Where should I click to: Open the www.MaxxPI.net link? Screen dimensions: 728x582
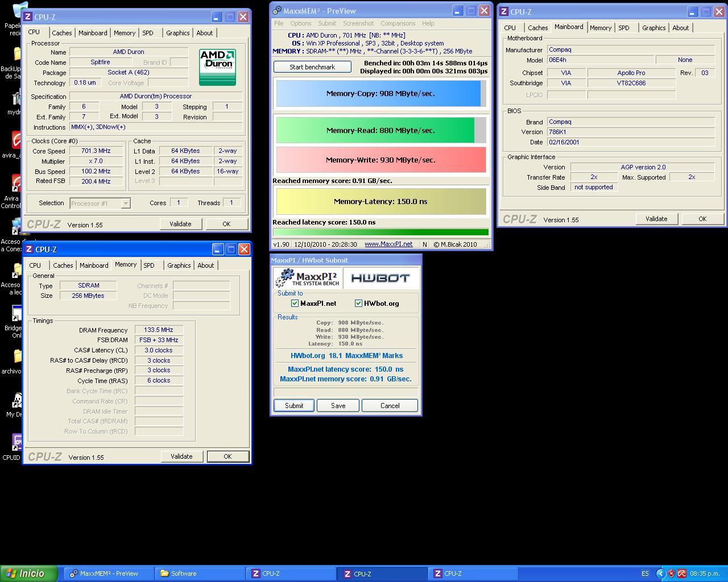pyautogui.click(x=388, y=244)
